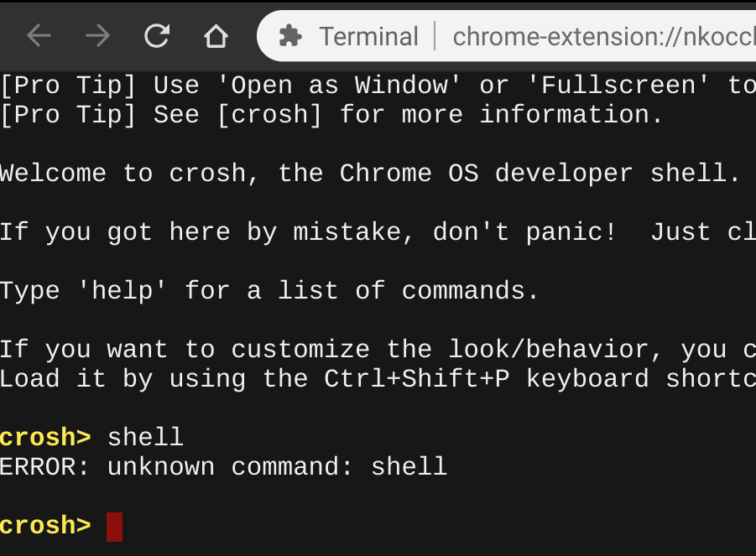Go to the home page
This screenshot has width=756, height=556.
click(216, 36)
